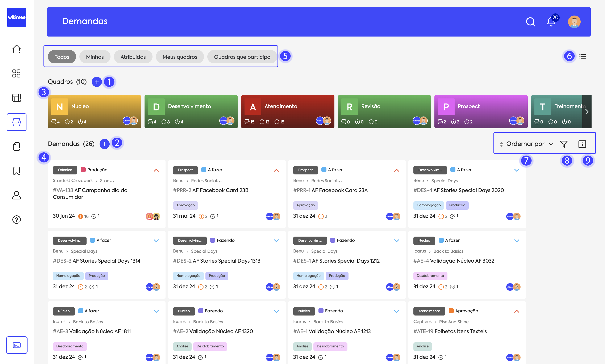Click the home icon in sidebar
Viewport: 605px width, 364px height.
tap(16, 49)
